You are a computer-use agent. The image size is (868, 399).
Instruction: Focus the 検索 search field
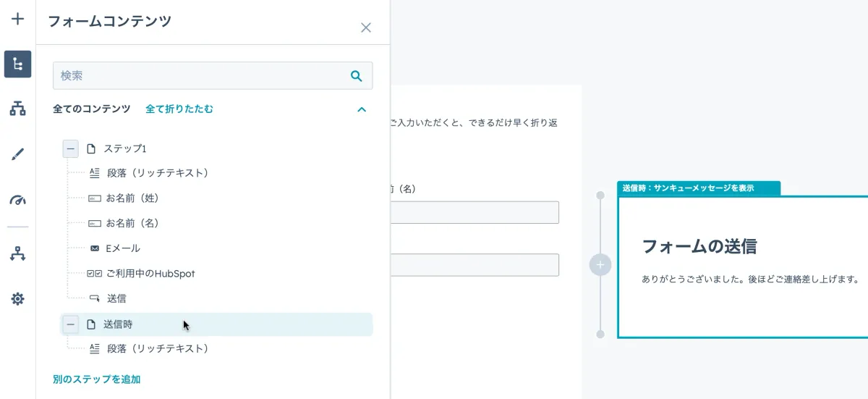(x=213, y=75)
